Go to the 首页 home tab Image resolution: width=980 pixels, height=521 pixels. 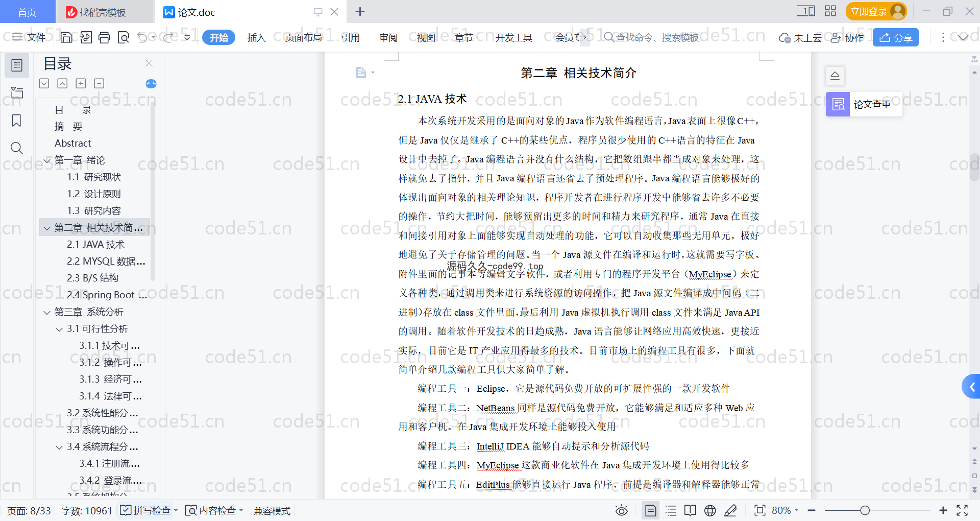pos(28,12)
